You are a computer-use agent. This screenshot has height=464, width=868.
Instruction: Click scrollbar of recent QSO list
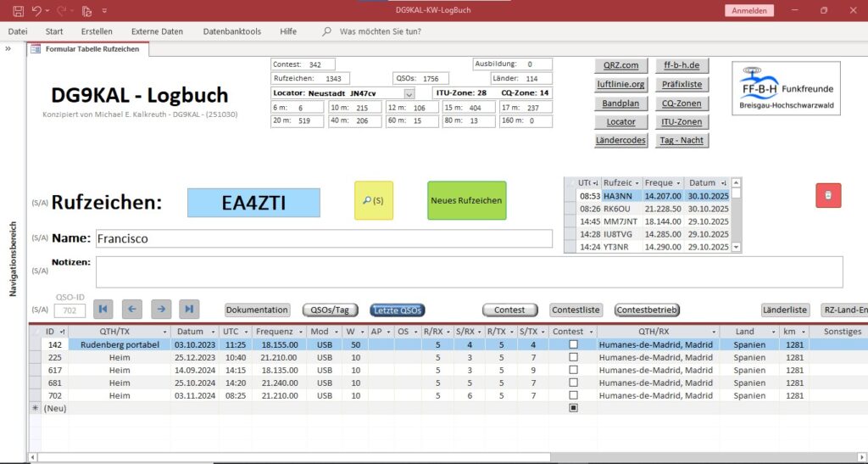pos(736,216)
